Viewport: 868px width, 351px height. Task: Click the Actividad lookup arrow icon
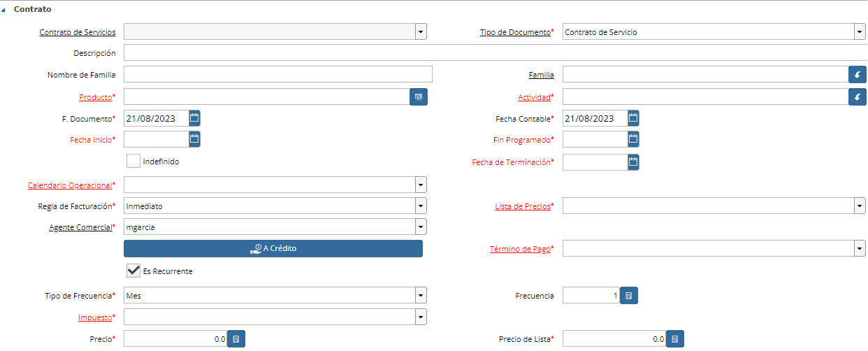coord(858,97)
